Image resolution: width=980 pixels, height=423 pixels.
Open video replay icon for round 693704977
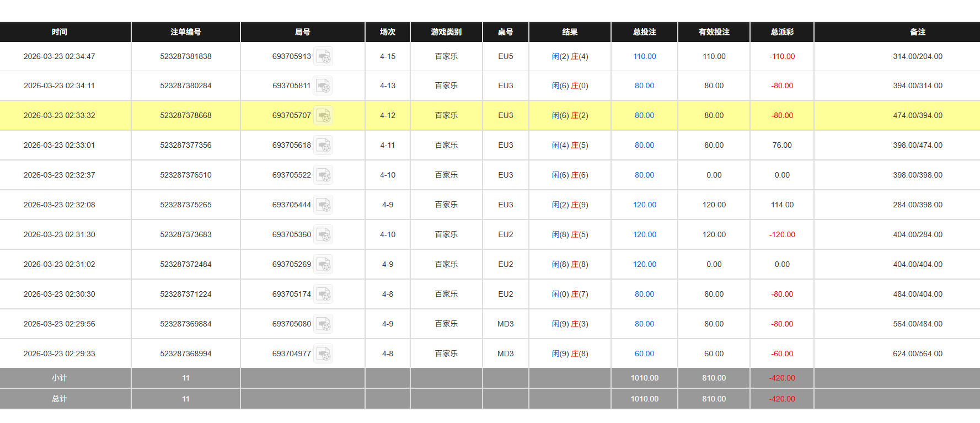tap(323, 354)
